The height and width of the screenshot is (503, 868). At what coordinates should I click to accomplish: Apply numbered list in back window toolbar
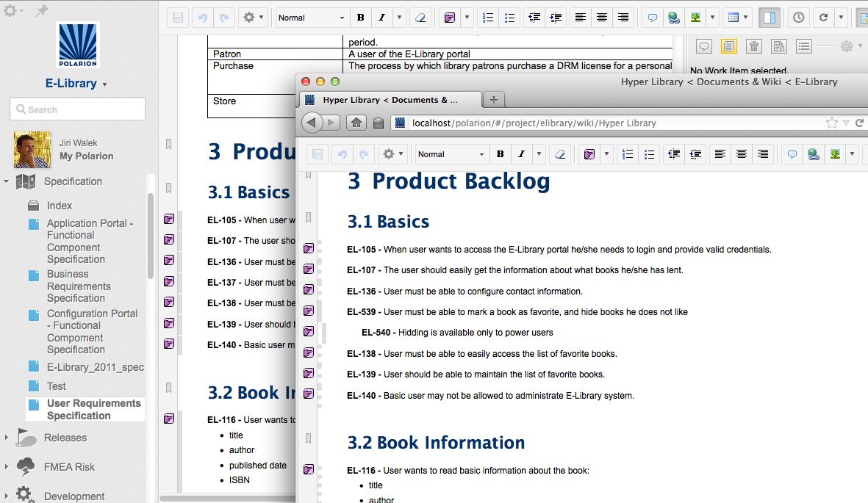click(x=488, y=18)
